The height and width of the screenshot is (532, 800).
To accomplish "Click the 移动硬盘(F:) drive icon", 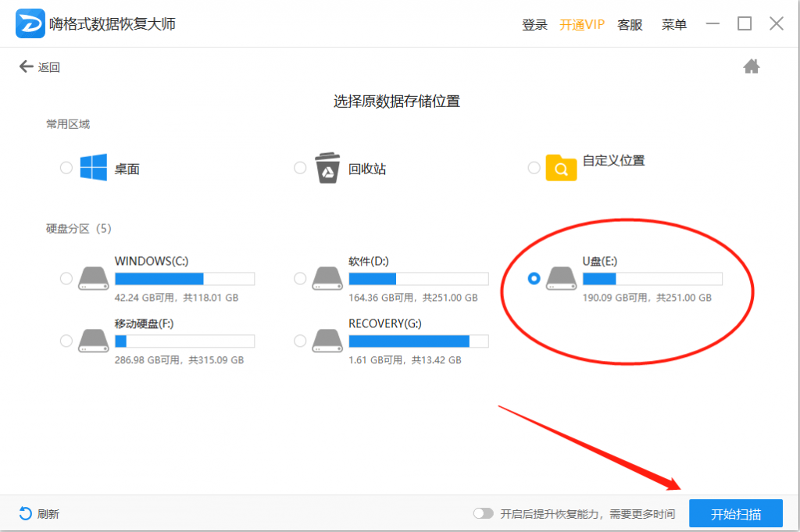I will [94, 341].
